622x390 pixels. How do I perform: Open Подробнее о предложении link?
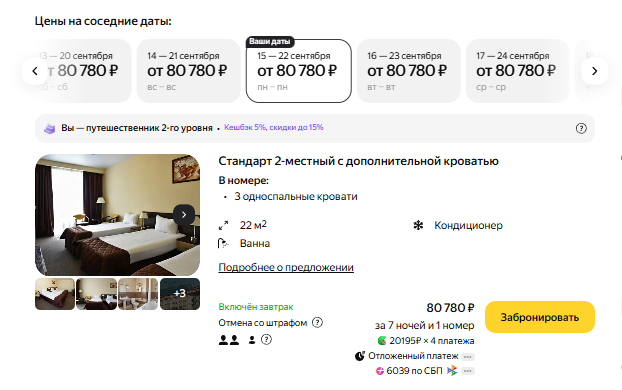point(286,267)
